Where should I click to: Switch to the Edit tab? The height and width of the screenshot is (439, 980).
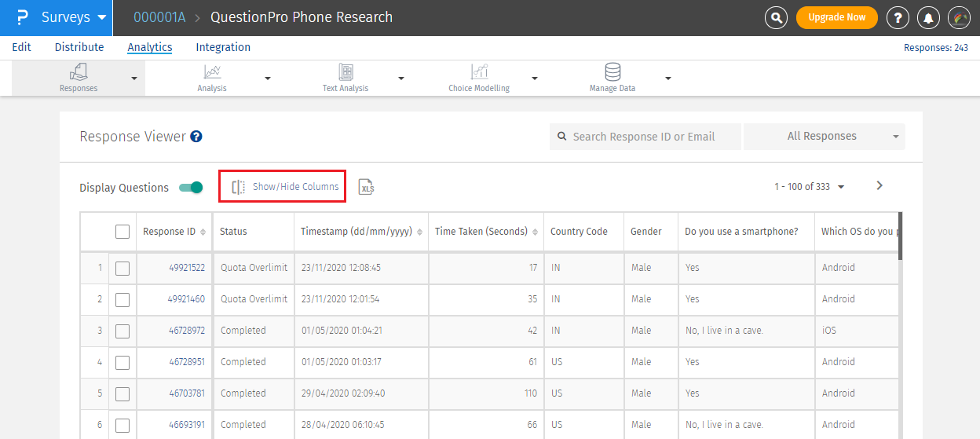[22, 47]
